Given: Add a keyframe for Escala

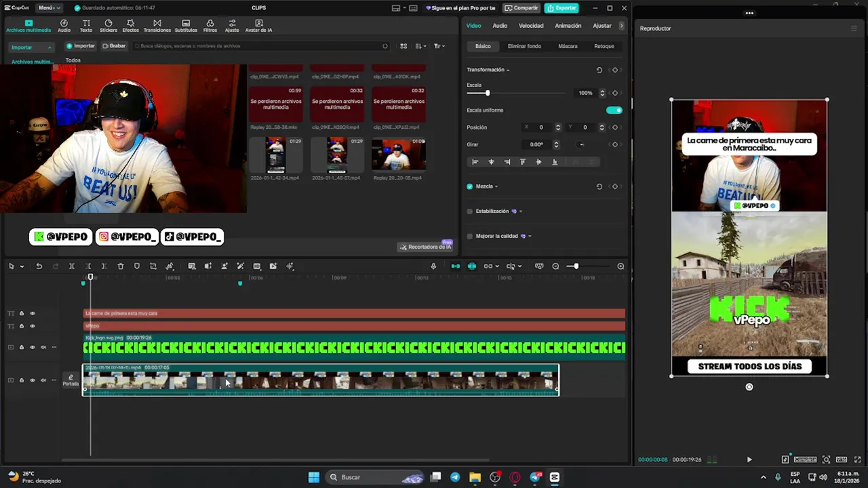Looking at the screenshot, I should pos(615,93).
